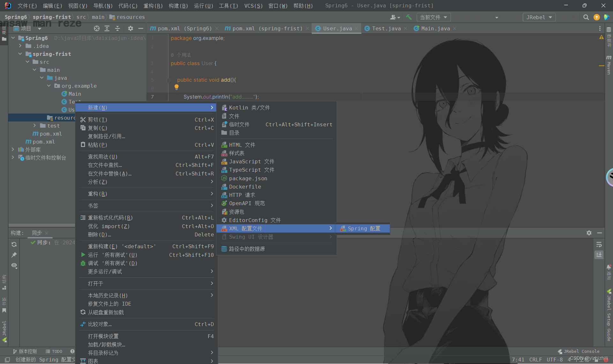Click UTF-8 encoding in the status bar
Viewport: 613px width, 364px height.
pyautogui.click(x=555, y=360)
